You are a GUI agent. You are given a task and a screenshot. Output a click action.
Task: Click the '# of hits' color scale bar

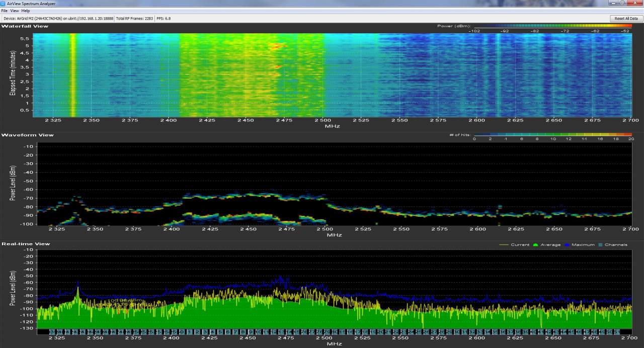[552, 135]
